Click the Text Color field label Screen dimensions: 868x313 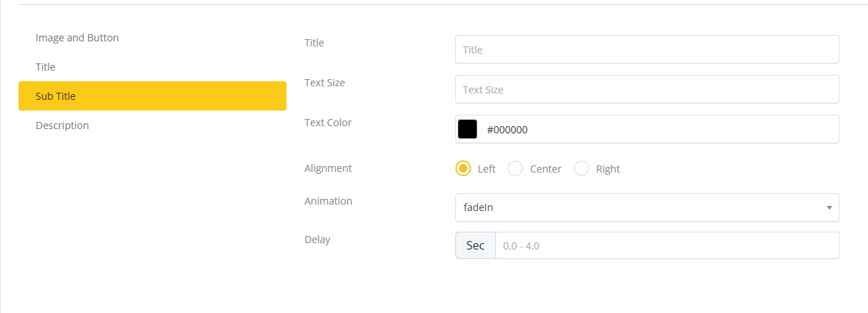point(328,123)
